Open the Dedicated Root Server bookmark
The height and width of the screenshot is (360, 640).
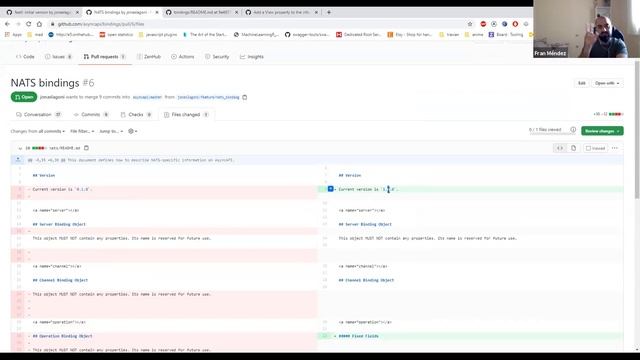click(x=358, y=35)
